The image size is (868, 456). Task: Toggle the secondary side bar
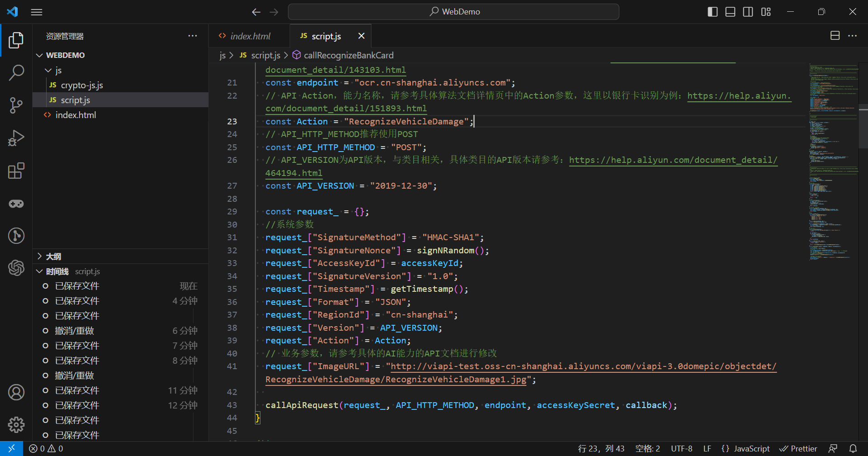(x=748, y=12)
